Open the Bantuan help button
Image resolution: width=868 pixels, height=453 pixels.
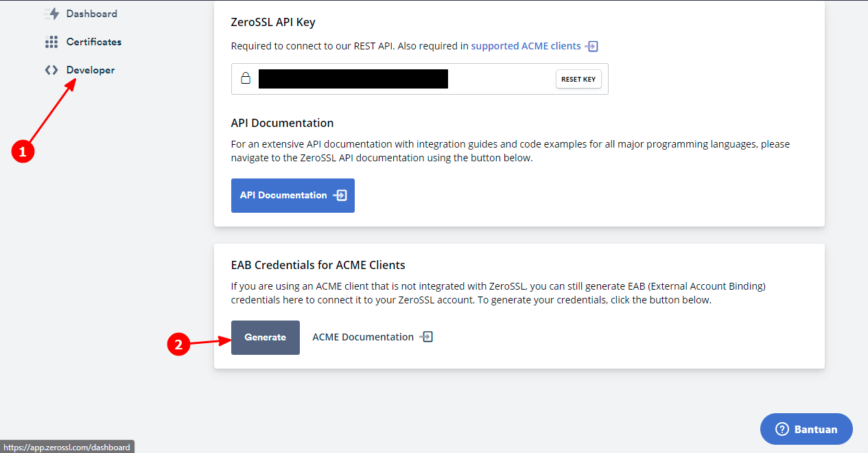(806, 429)
